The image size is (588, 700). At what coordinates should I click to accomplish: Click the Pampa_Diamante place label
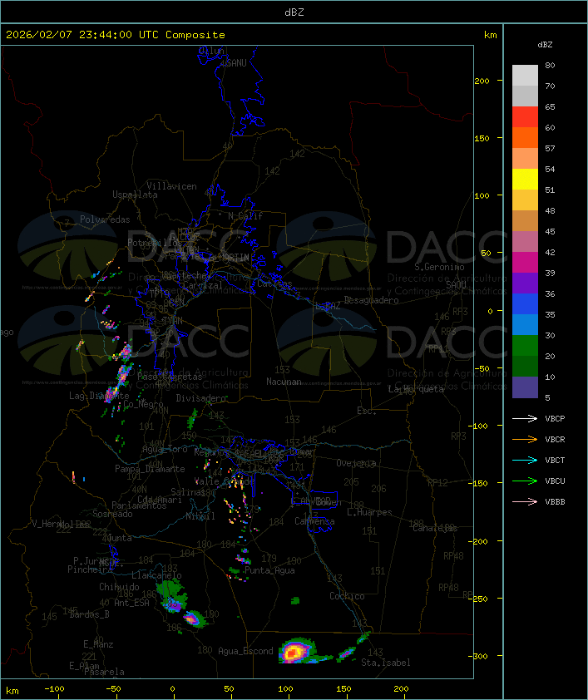point(150,469)
